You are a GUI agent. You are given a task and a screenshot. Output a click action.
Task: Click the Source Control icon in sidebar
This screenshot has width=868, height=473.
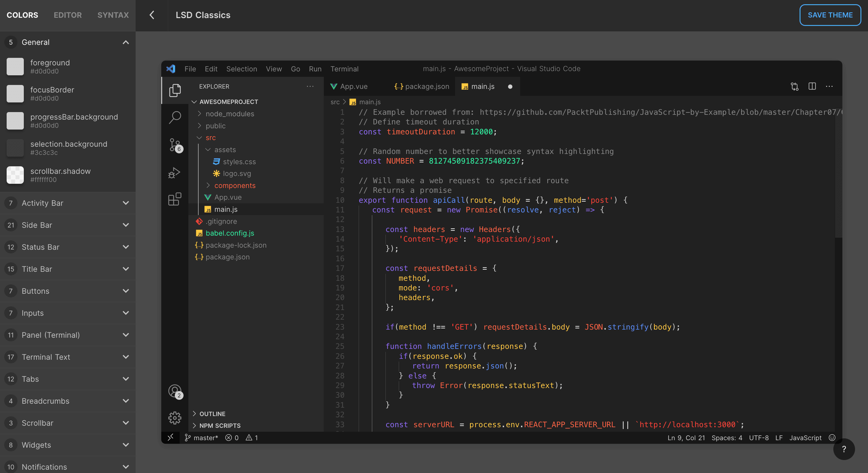(x=174, y=145)
